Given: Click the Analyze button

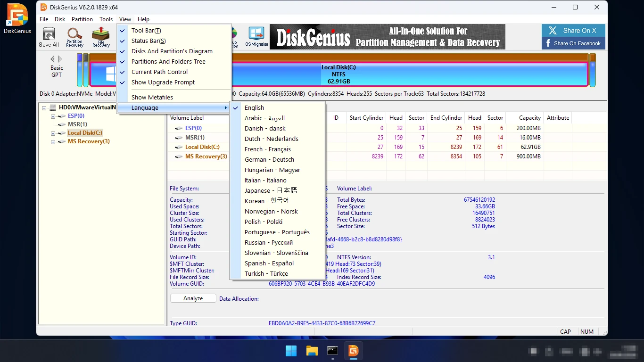Looking at the screenshot, I should pyautogui.click(x=193, y=298).
